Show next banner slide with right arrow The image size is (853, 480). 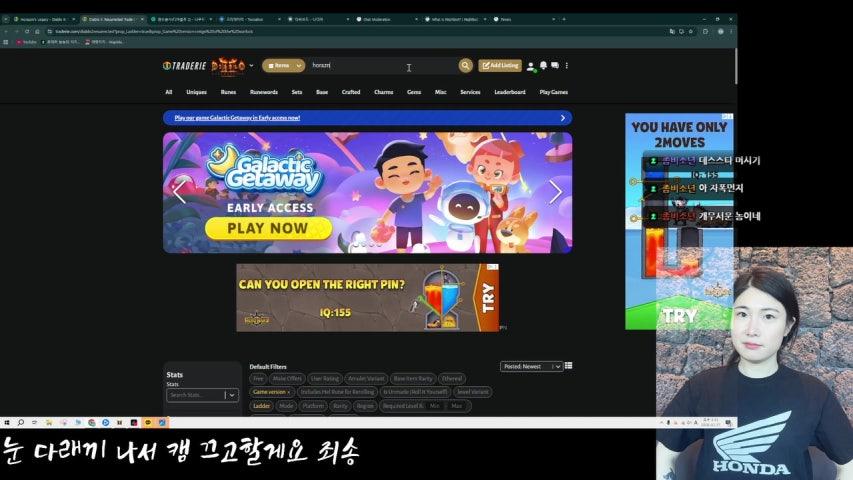555,192
